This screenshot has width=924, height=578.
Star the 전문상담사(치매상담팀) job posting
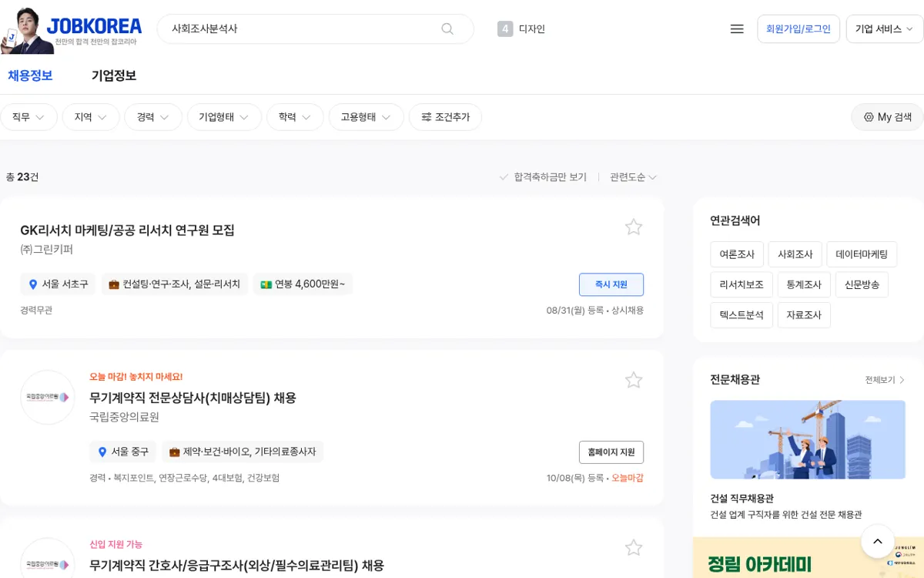[634, 380]
